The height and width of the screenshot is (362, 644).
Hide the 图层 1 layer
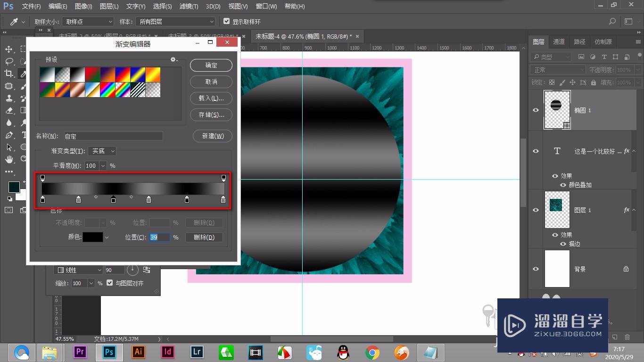pos(536,210)
